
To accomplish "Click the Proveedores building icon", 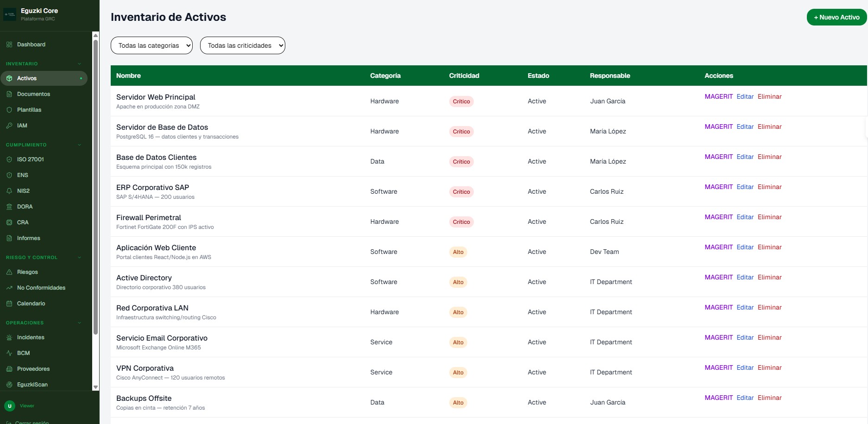I will pyautogui.click(x=9, y=369).
